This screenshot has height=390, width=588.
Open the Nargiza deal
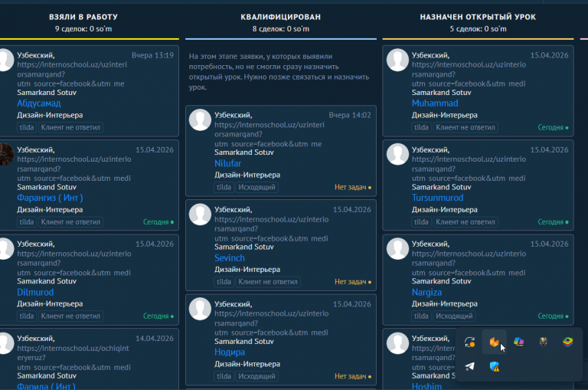[426, 292]
